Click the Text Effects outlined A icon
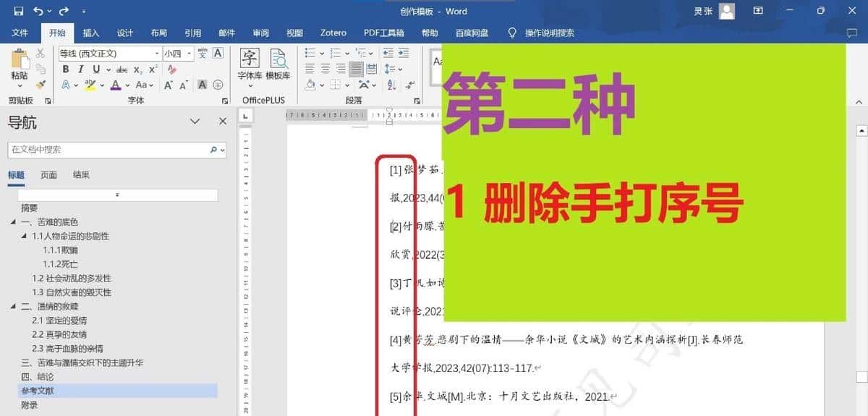Viewport: 868px width, 416px height. click(66, 85)
